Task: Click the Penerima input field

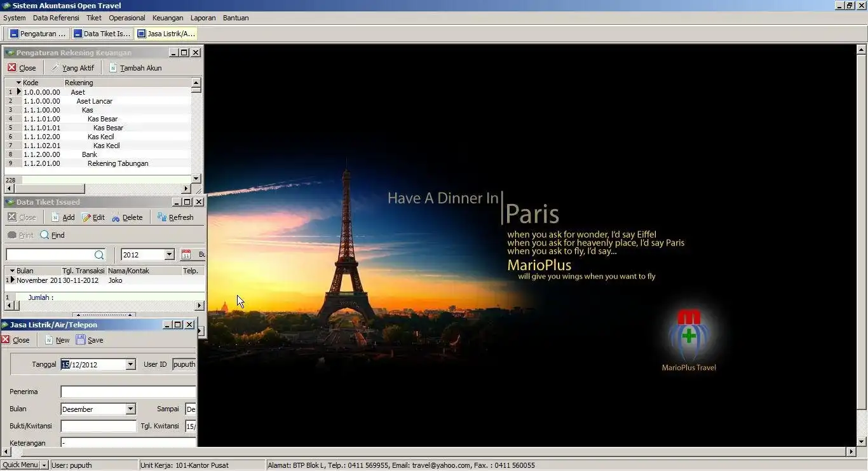Action: [x=128, y=392]
